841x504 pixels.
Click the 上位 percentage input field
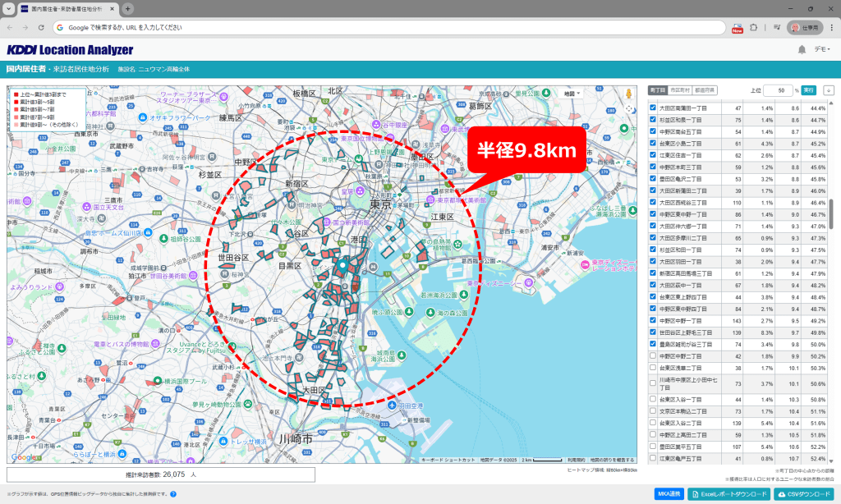778,90
